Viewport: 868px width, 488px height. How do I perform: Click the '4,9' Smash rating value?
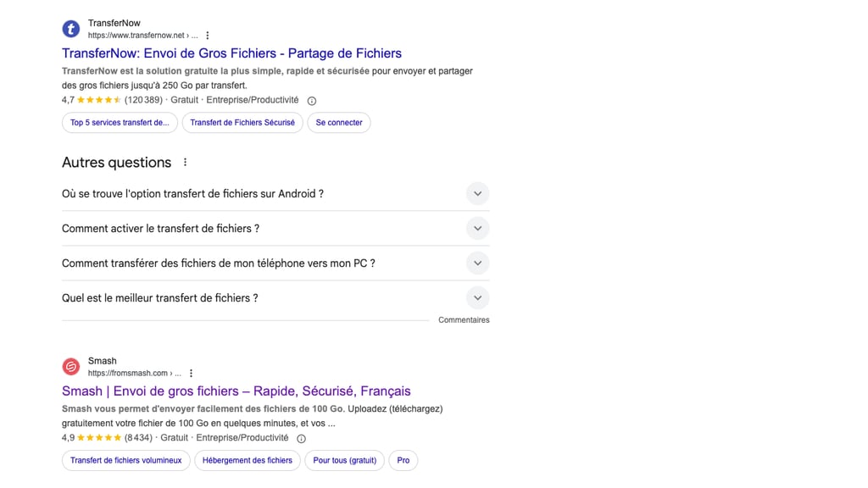pyautogui.click(x=68, y=438)
